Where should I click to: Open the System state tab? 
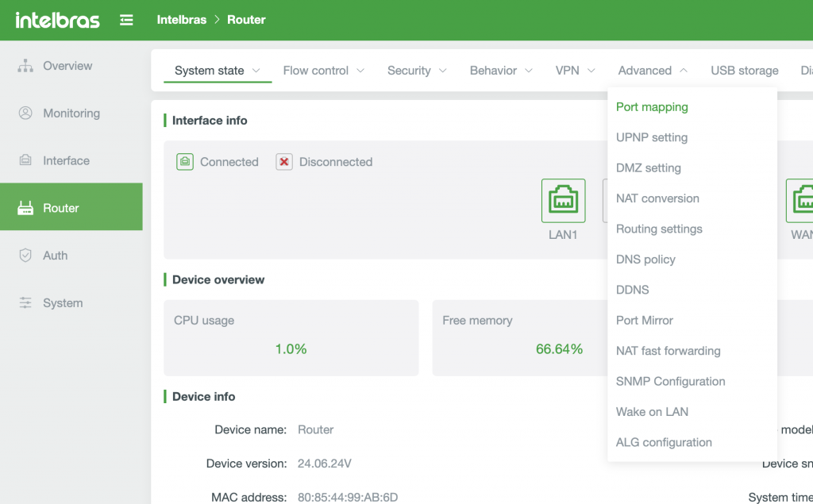(x=210, y=71)
